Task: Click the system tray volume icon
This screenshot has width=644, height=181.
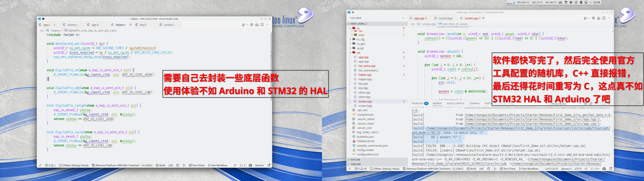Action: pyautogui.click(x=571, y=3)
